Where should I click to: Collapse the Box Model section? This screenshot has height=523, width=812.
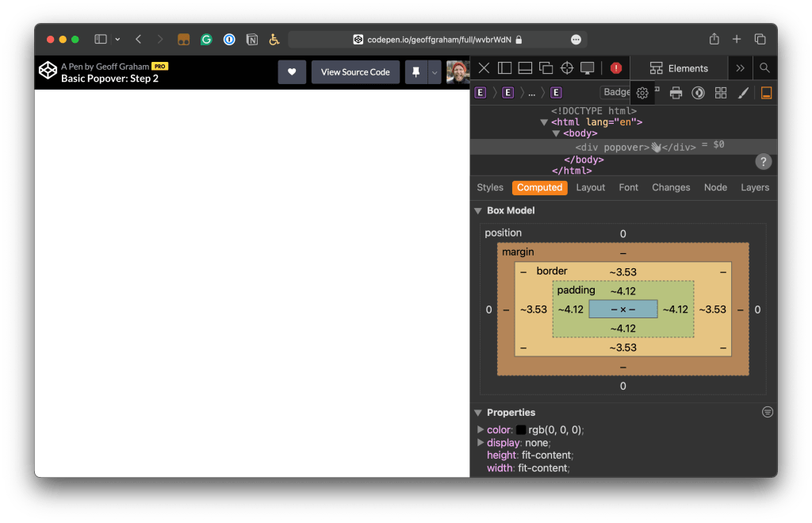click(477, 210)
